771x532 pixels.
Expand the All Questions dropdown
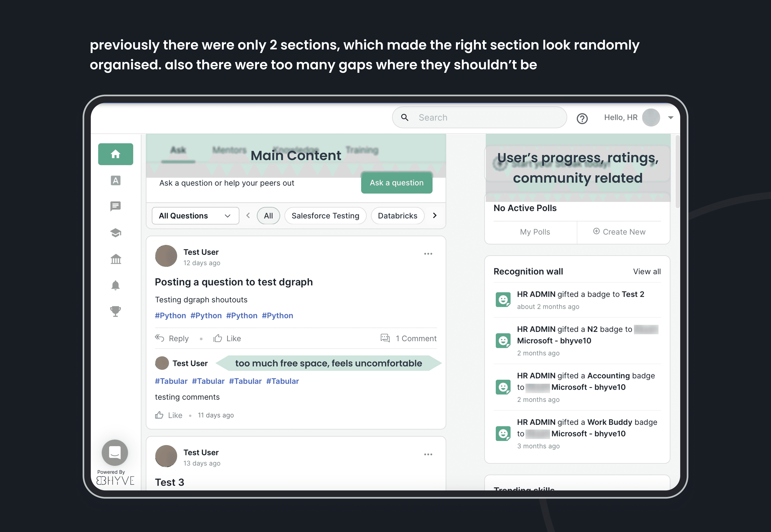pyautogui.click(x=195, y=216)
